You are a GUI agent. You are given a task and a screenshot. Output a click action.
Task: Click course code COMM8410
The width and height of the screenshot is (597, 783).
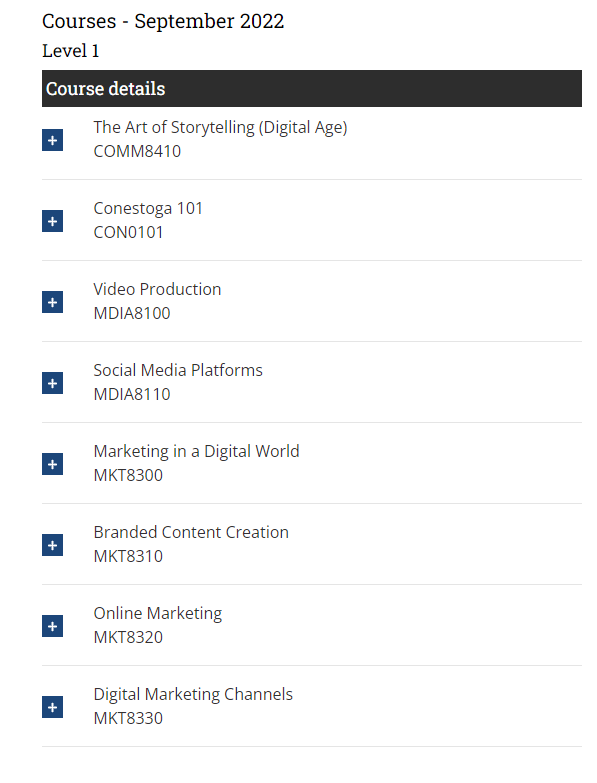point(137,151)
